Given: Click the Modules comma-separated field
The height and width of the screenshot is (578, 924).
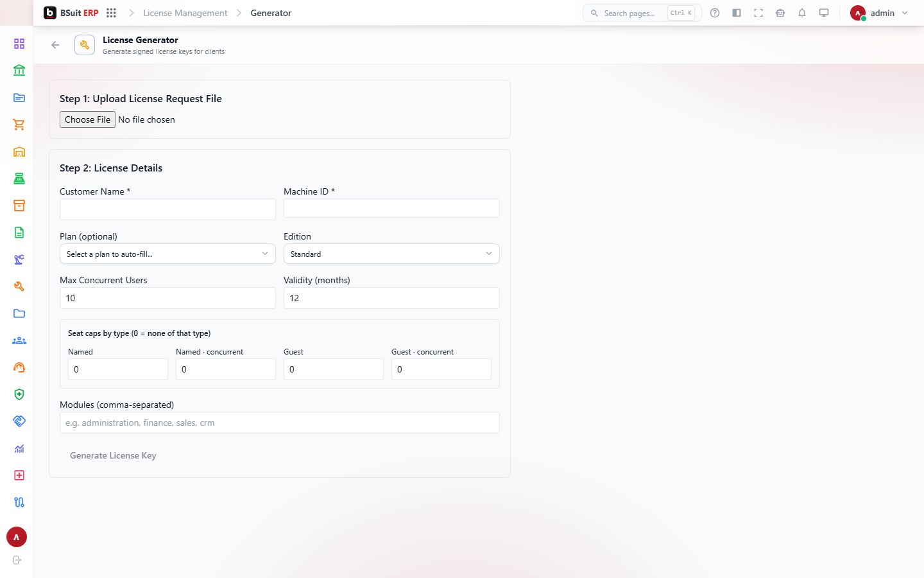Looking at the screenshot, I should pyautogui.click(x=280, y=423).
